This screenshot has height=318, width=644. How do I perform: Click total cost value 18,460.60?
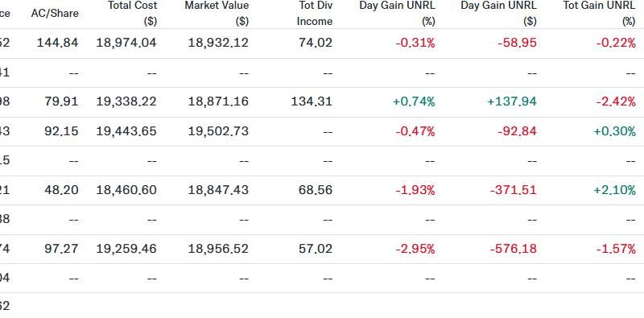(x=126, y=190)
